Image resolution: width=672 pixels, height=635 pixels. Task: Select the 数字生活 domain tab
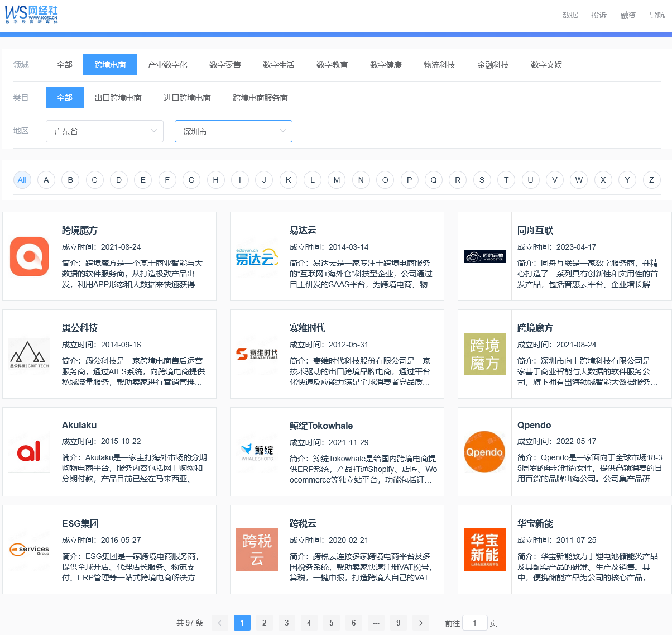pos(279,65)
